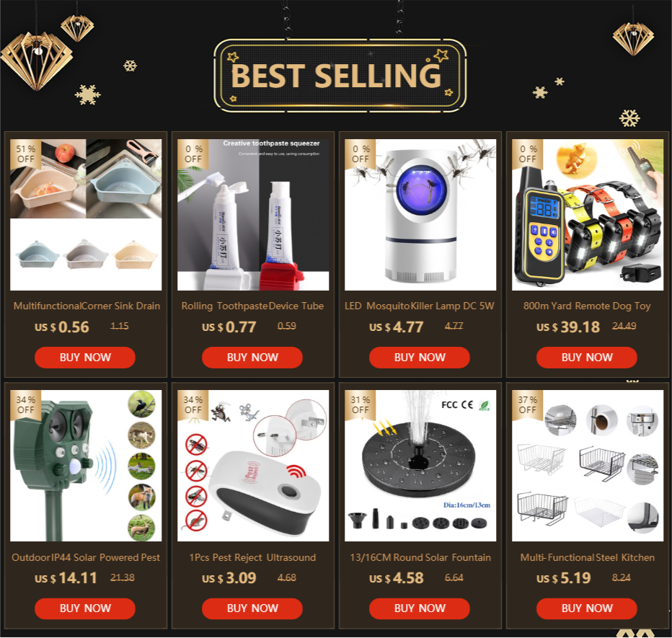
Task: Click the 51% OFF discount badge
Action: [x=25, y=154]
